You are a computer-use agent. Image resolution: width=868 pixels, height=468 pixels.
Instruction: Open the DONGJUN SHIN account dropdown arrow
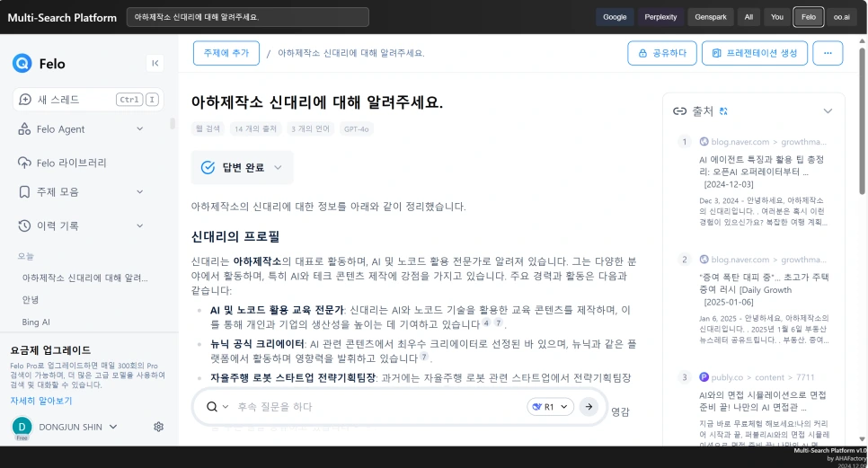[x=113, y=427]
